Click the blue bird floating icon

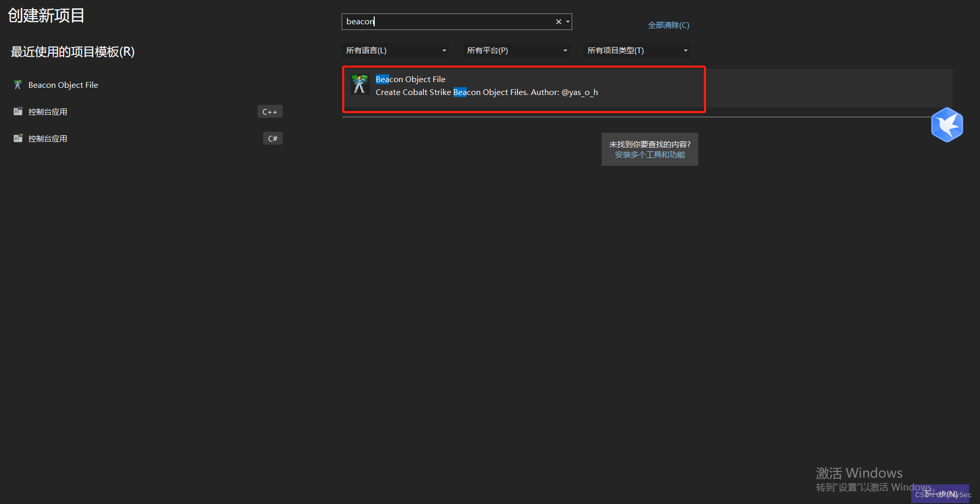(947, 124)
